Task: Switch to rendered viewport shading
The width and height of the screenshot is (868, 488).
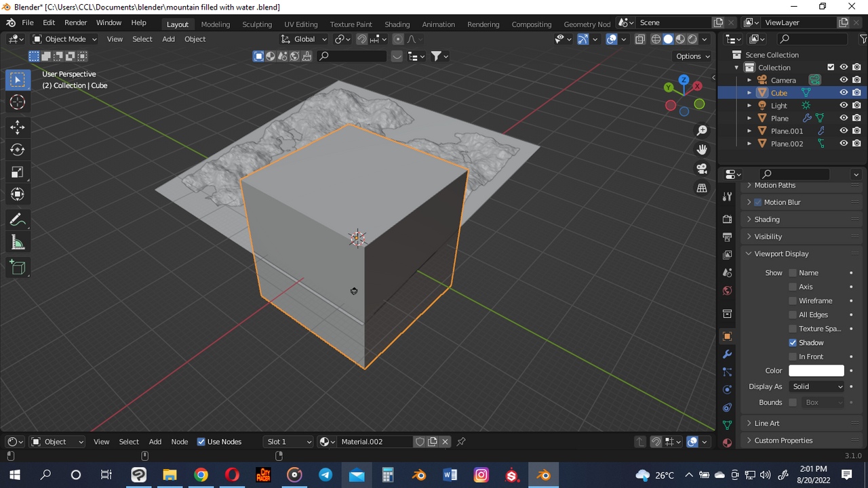Action: 692,39
